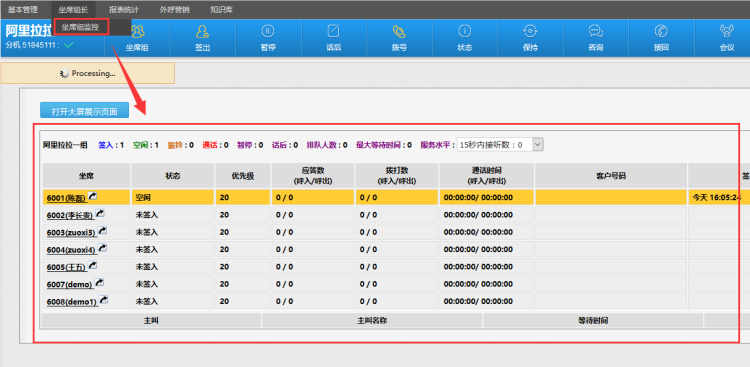Click the 空闲 status cell of agent 6001
This screenshot has height=367, width=750.
[173, 197]
